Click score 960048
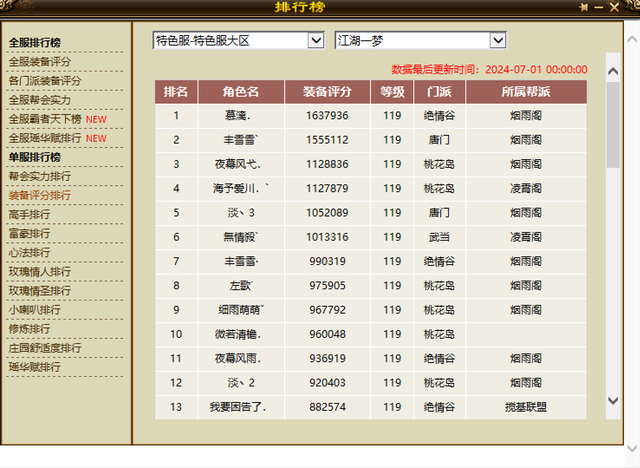 point(327,334)
